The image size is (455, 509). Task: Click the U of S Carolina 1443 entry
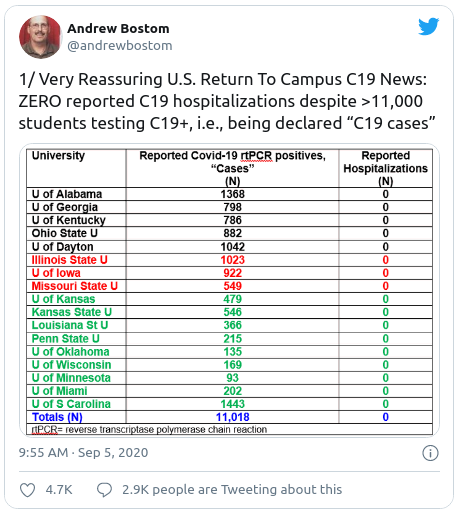coord(232,404)
